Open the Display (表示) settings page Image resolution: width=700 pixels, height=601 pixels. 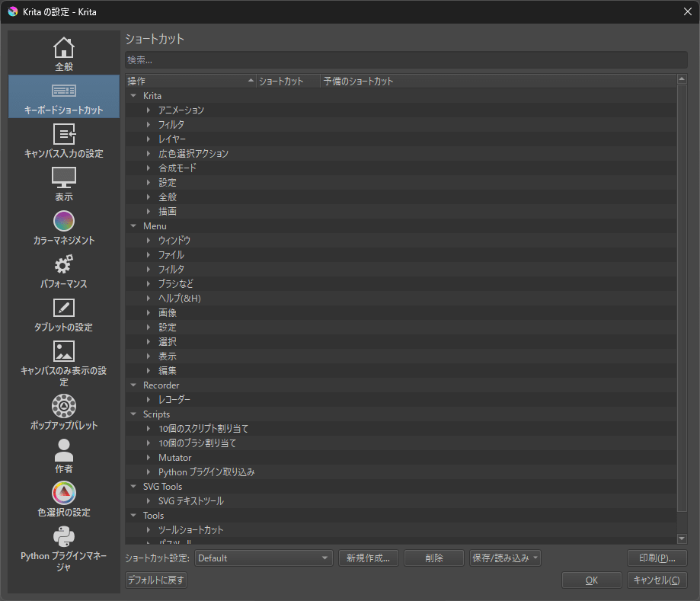point(63,183)
